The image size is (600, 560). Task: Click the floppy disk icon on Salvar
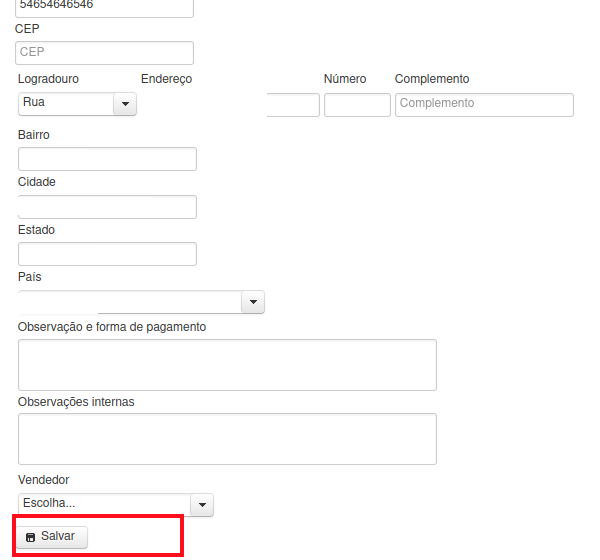tap(30, 537)
